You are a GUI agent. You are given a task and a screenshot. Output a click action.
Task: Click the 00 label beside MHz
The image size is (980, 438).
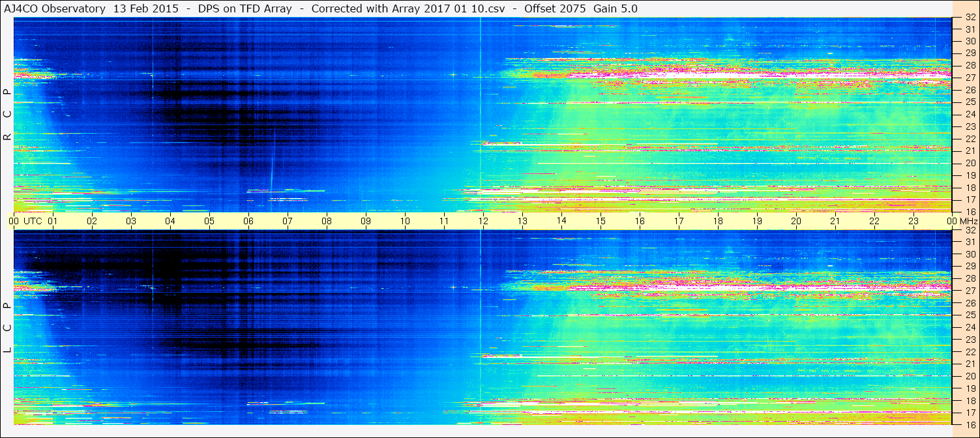[953, 221]
